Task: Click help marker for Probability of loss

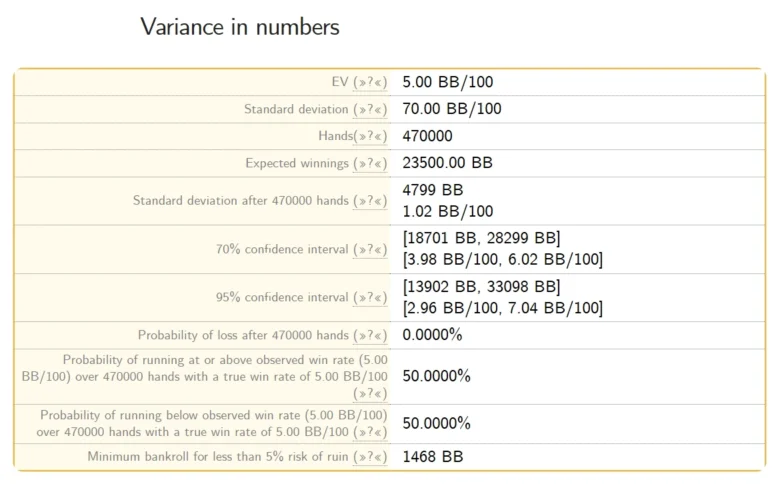Action: [x=370, y=335]
